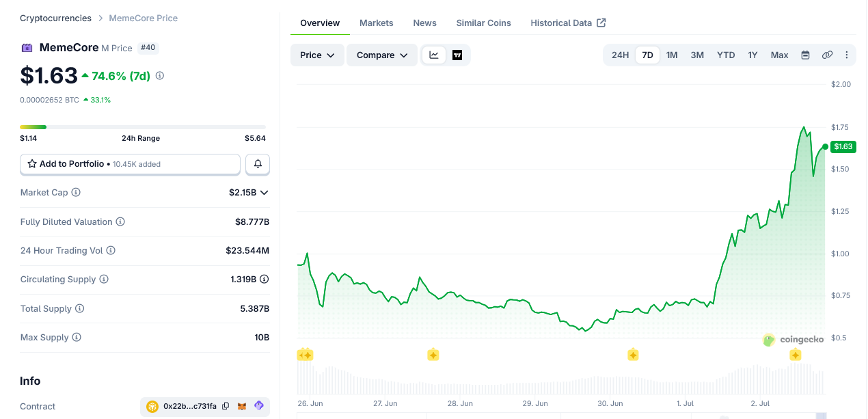Screen dimensions: 868x419
Task: Open info icon beside 7d percentage
Action: coord(160,76)
